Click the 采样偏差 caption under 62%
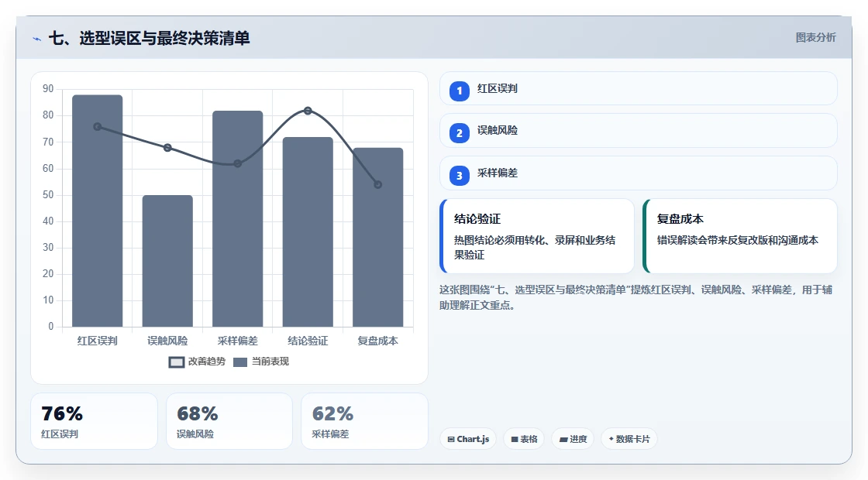868x480 pixels. 330,434
